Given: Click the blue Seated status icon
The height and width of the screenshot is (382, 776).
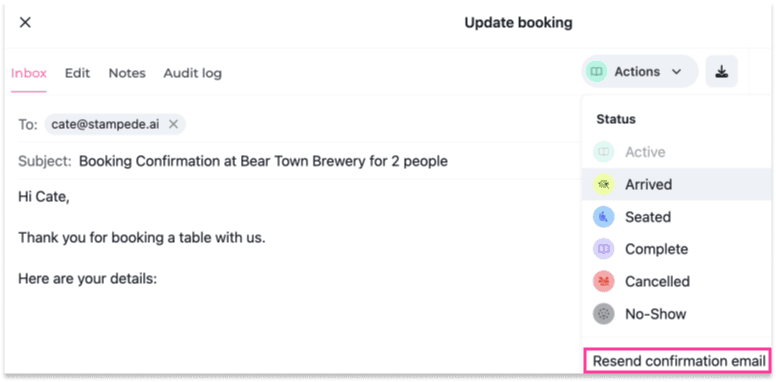Looking at the screenshot, I should pyautogui.click(x=604, y=217).
